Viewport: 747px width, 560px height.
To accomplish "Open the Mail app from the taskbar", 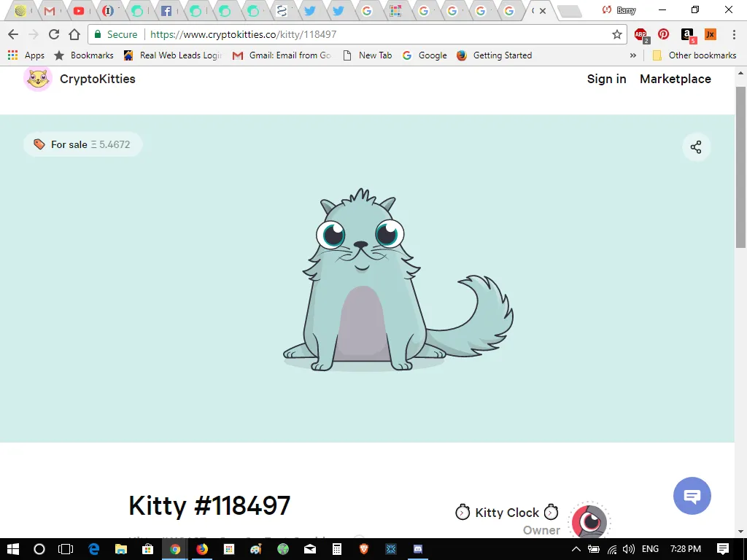I will pos(310,549).
